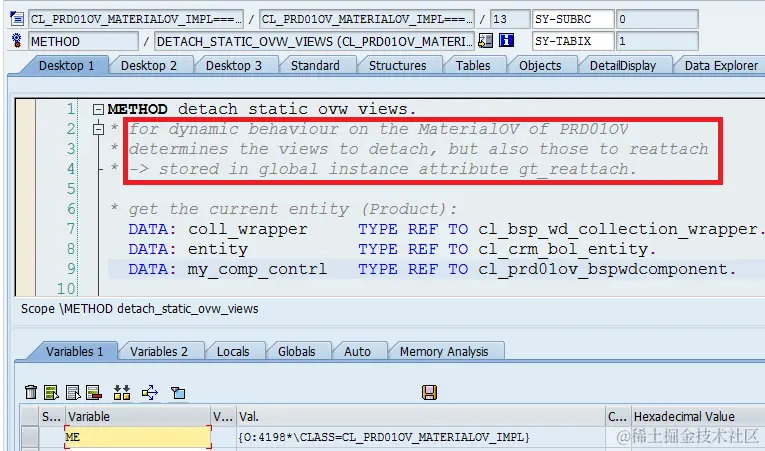This screenshot has height=451, width=765.
Task: Click the Scope \METHOD detach_static_ovw_views text
Action: coord(140,308)
